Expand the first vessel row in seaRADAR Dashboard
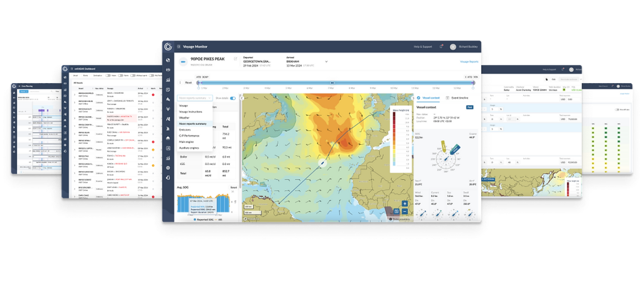The width and height of the screenshot is (644, 281). [x=75, y=94]
